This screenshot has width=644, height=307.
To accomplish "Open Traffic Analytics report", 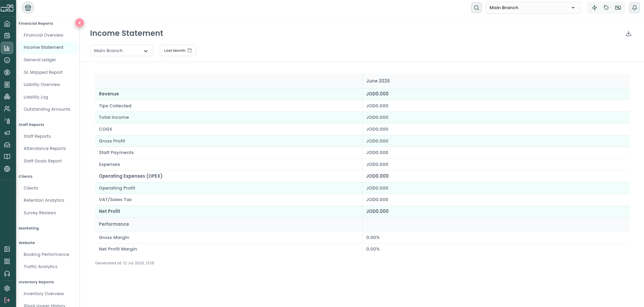I will [41, 267].
